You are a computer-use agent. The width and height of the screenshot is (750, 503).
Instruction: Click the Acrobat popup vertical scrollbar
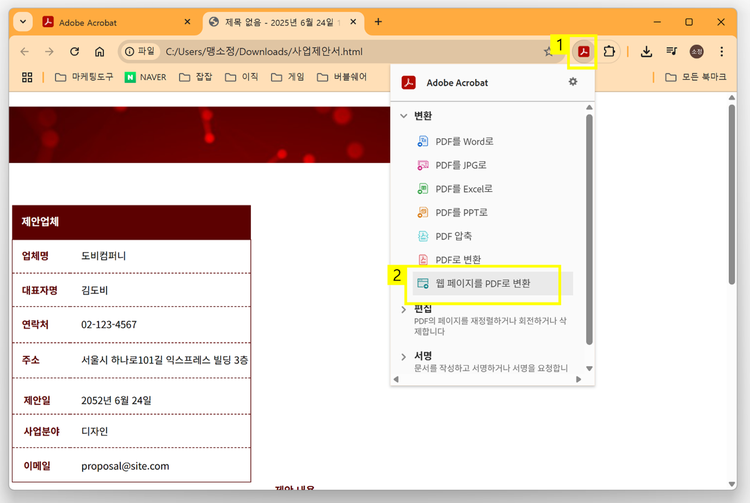(589, 229)
